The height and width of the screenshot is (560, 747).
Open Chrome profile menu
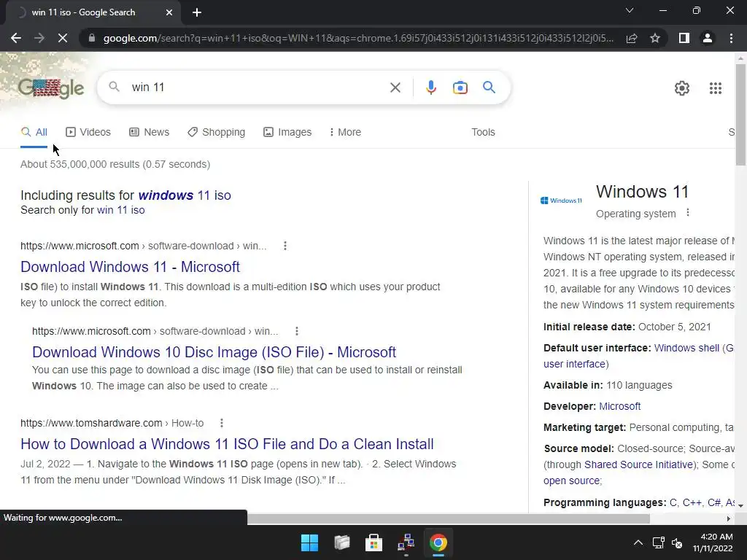(708, 38)
